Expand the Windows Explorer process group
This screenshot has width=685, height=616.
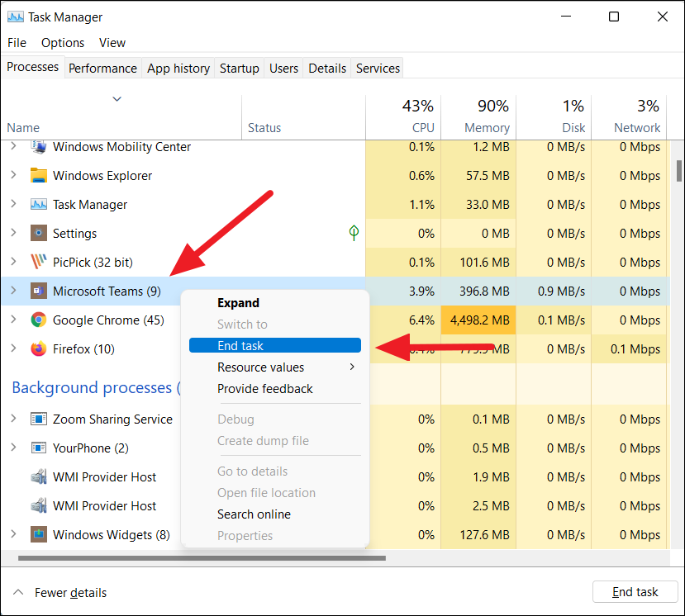[13, 175]
